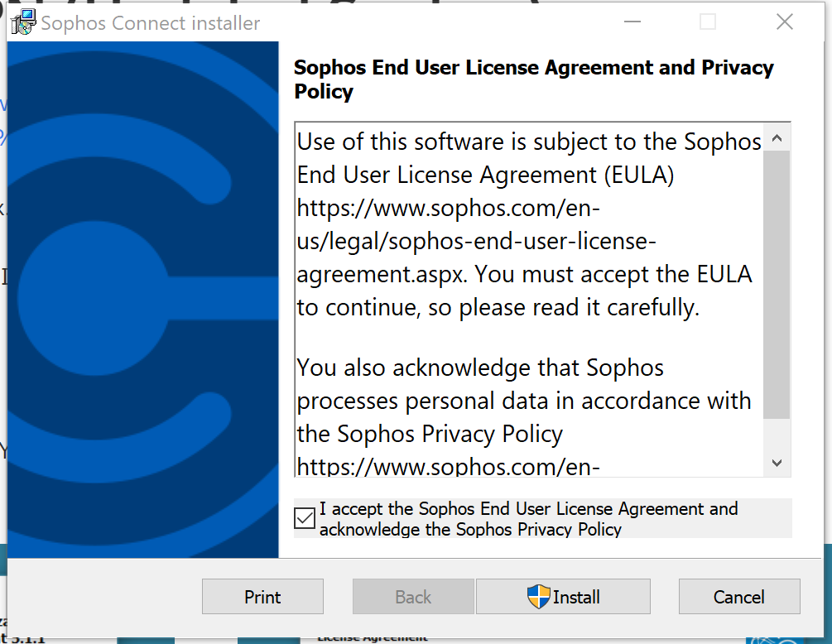Cancel the Sophos Connect installation
Viewport: 832px width, 644px height.
coord(739,597)
